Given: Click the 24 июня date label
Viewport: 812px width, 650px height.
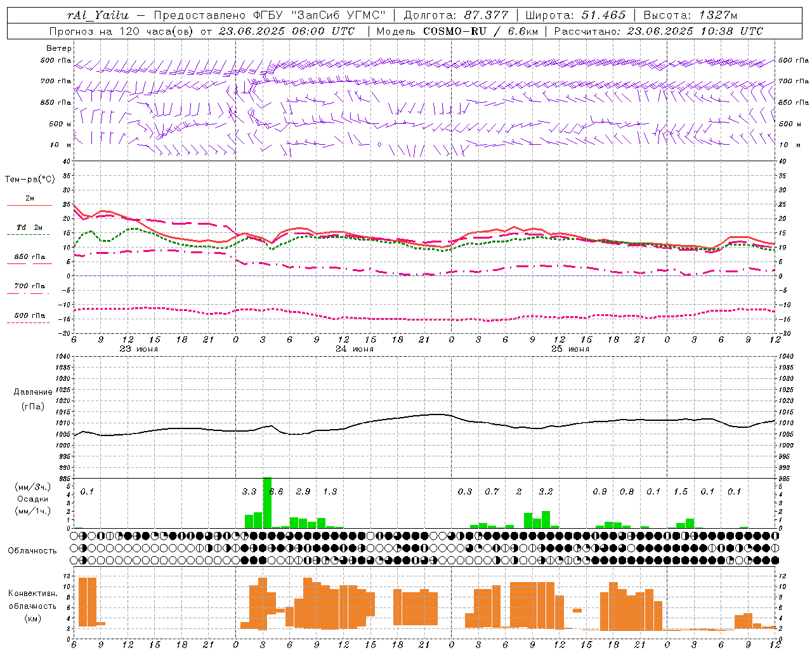Looking at the screenshot, I should coord(355,349).
